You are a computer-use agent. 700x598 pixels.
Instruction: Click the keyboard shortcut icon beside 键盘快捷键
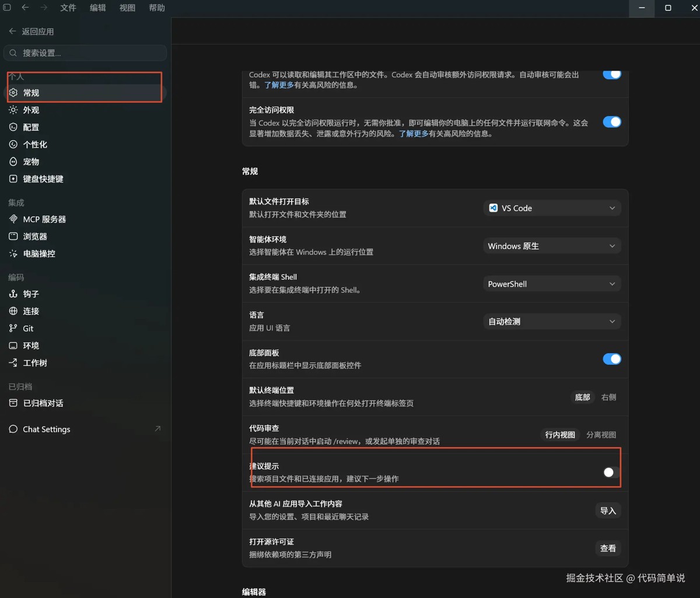point(13,179)
